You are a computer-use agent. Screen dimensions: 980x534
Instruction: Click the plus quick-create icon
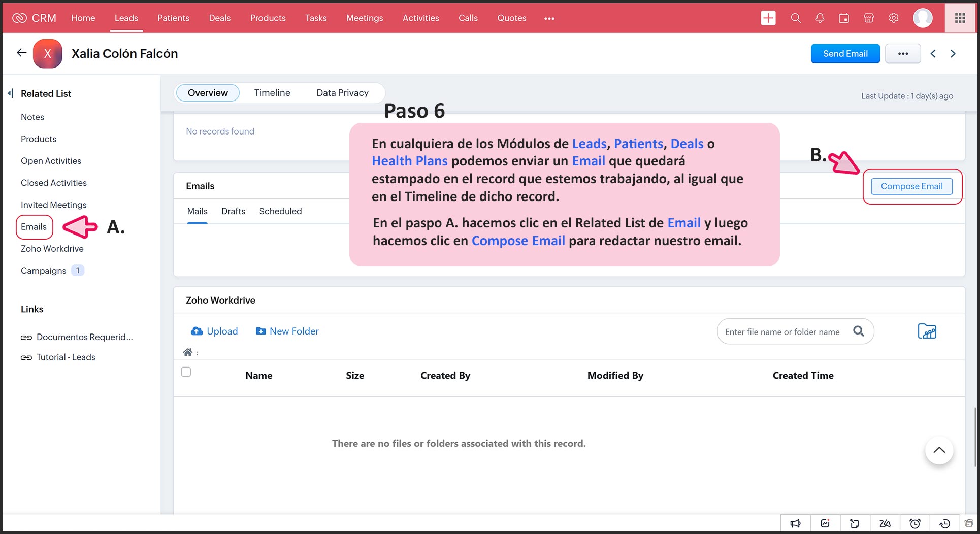[768, 18]
